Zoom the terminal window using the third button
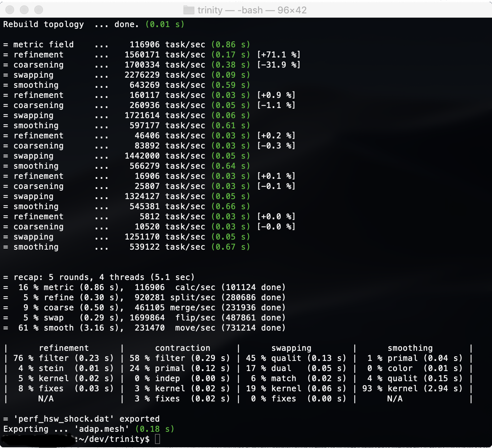The image size is (492, 448). [x=39, y=10]
